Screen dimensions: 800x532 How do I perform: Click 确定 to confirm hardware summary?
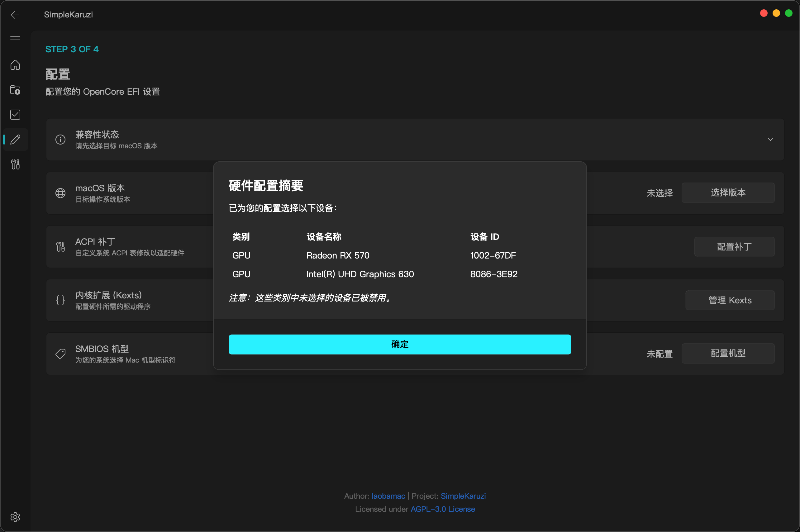pos(400,344)
